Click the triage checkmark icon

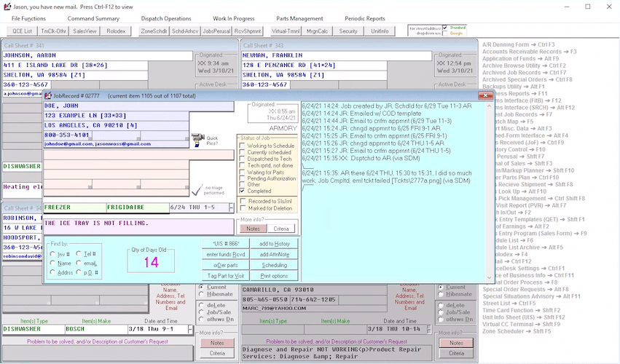click(x=197, y=191)
